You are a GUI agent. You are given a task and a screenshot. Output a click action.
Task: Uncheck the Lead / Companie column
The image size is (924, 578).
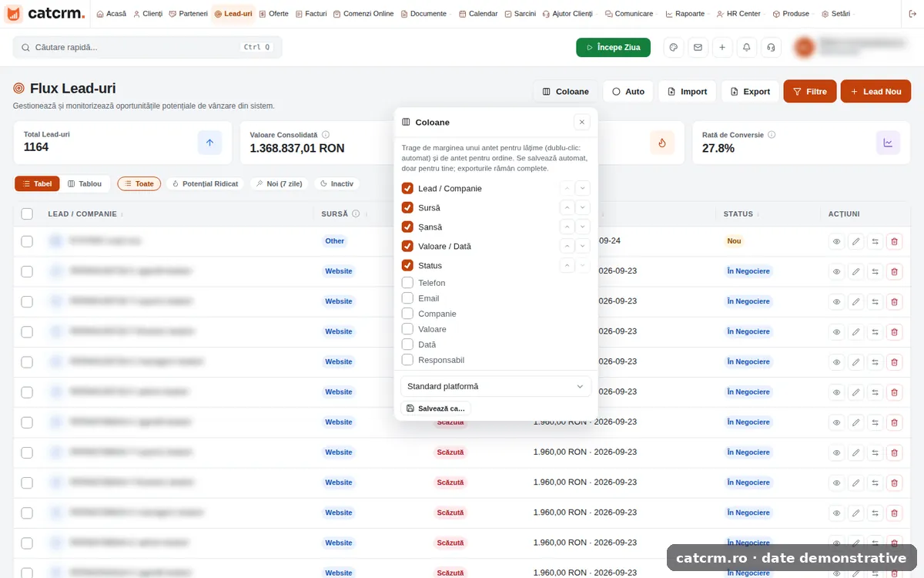point(407,188)
